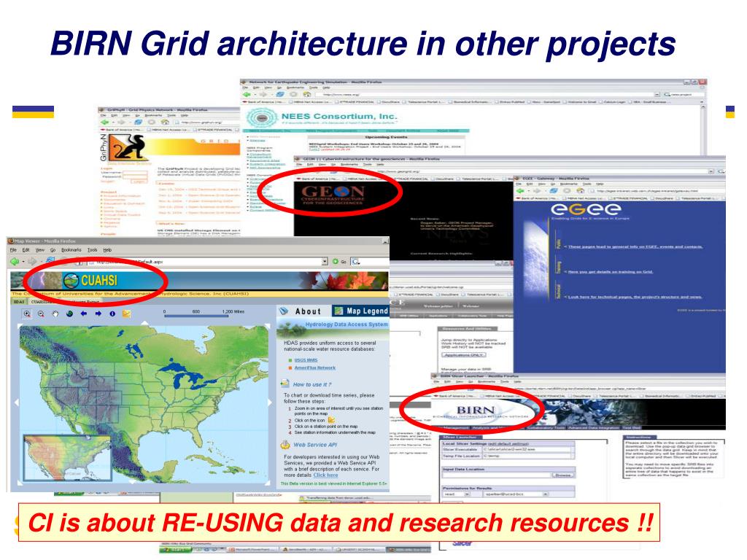
Task: Click the CUAHSI round logo in page banner
Action: point(71,281)
